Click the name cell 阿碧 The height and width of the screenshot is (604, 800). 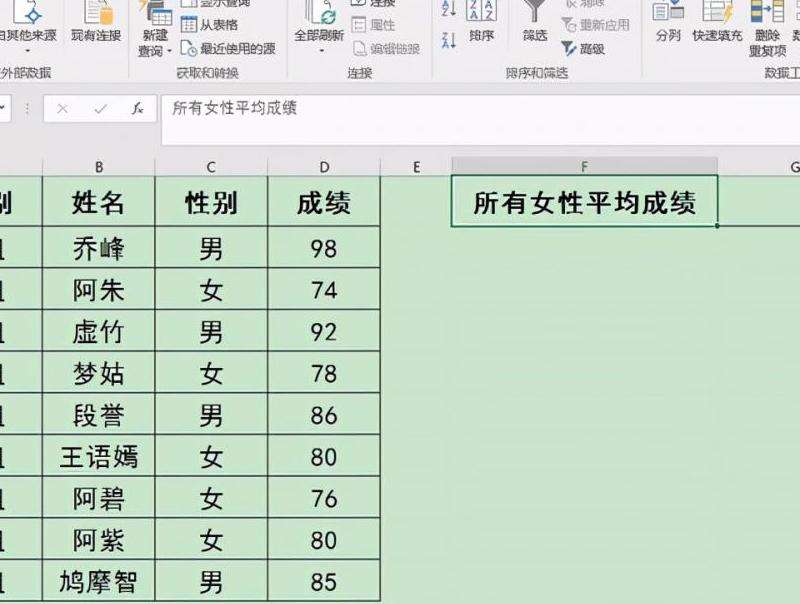pos(98,498)
